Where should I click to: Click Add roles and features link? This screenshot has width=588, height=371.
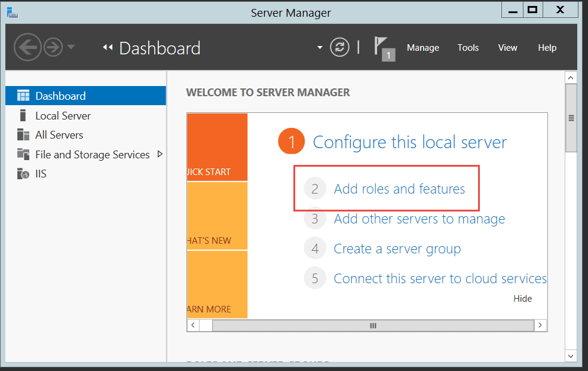399,189
